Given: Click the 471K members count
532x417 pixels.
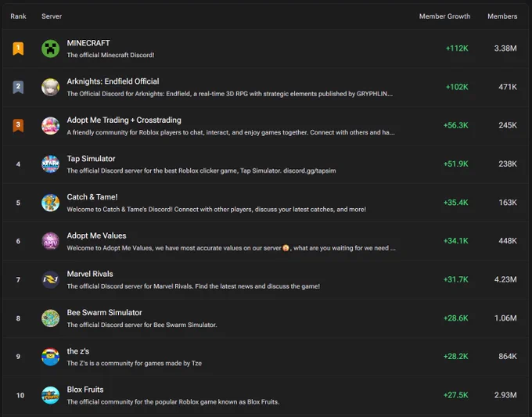Looking at the screenshot, I should pos(508,87).
